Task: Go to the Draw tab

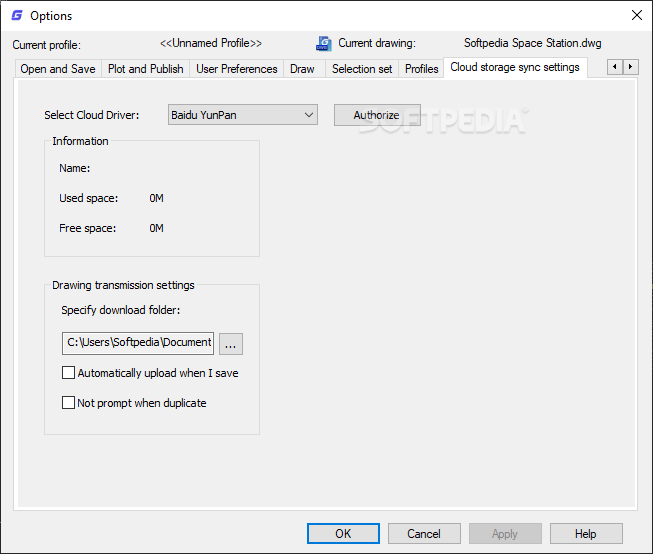Action: (x=302, y=69)
